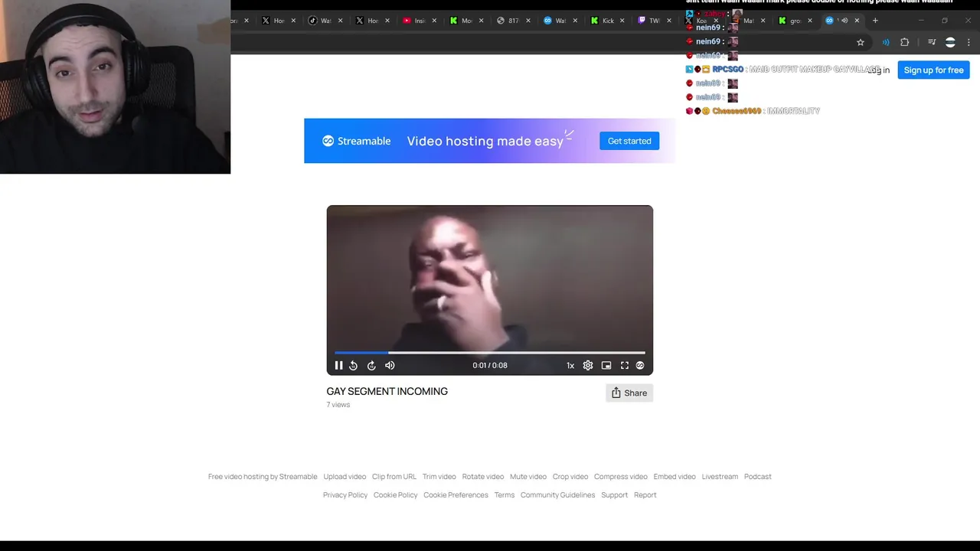Open a new browser tab
Image resolution: width=980 pixels, height=551 pixels.
pyautogui.click(x=875, y=21)
